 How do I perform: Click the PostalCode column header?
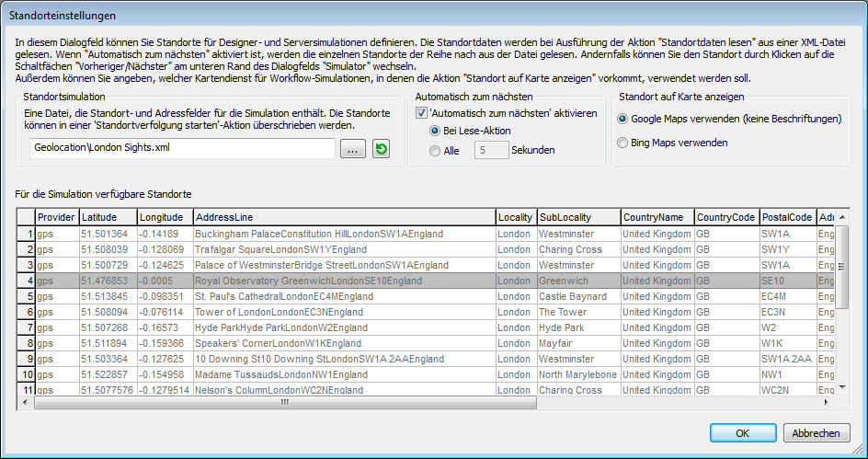tap(786, 217)
